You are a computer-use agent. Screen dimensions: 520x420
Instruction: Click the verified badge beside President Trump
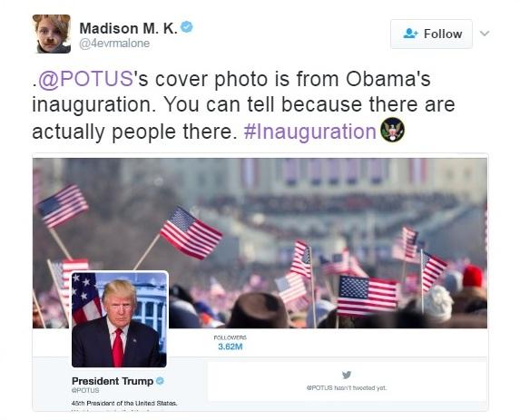point(160,381)
